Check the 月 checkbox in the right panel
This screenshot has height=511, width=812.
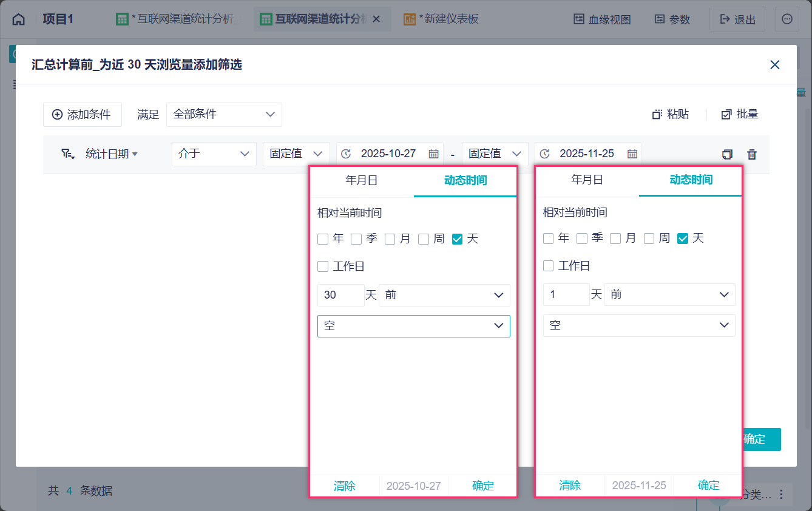[615, 239]
